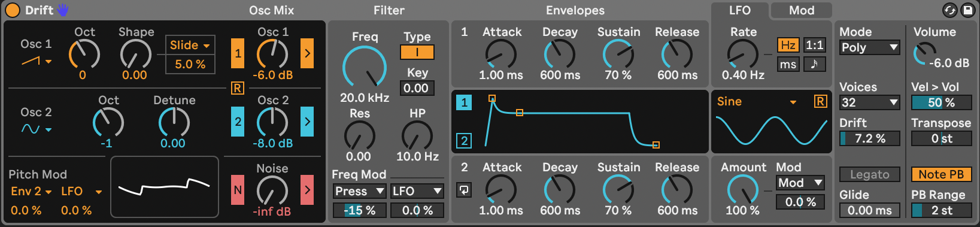The height and width of the screenshot is (227, 980).
Task: Click envelope 1 Attack knob
Action: pyautogui.click(x=501, y=55)
